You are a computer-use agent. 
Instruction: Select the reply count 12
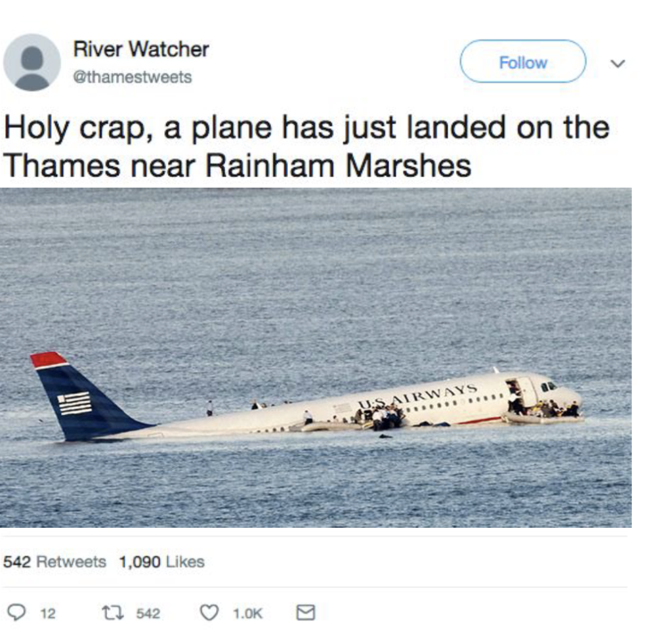tap(47, 614)
